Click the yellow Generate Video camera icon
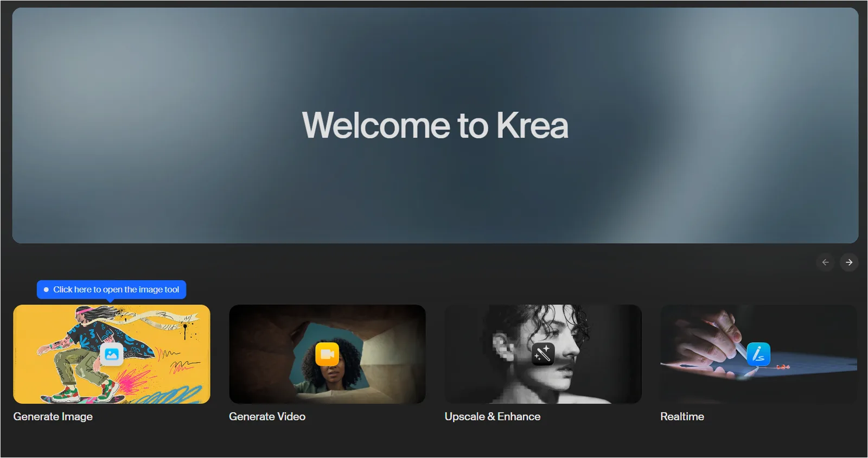Viewport: 868px width, 458px height. pos(327,354)
